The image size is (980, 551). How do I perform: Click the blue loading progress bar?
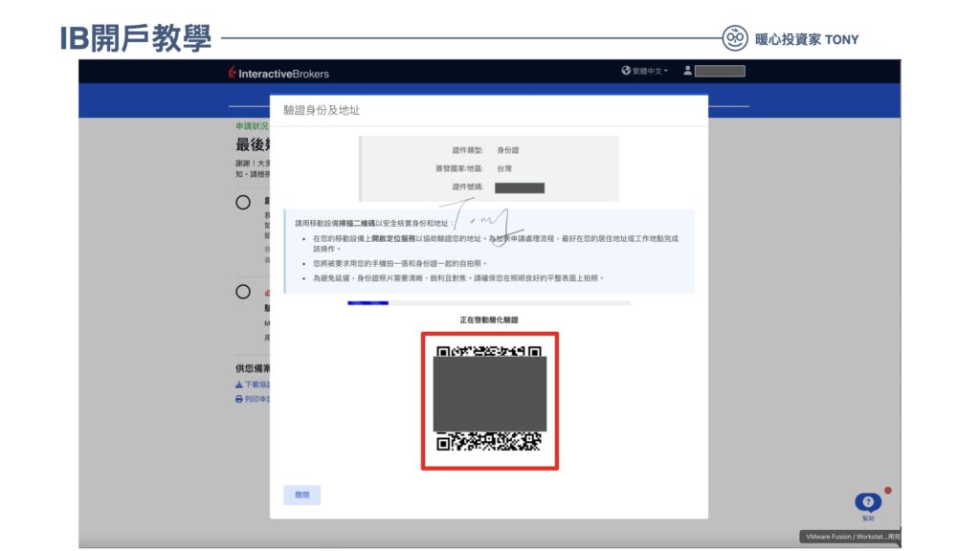(x=368, y=303)
